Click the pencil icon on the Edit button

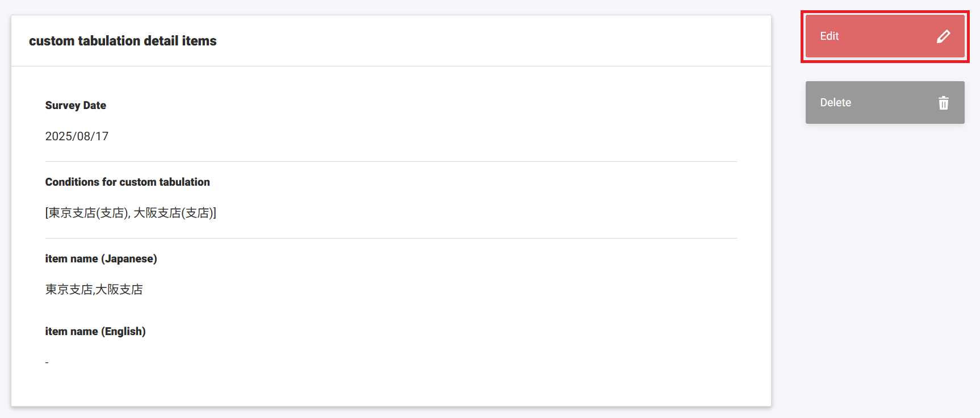click(943, 36)
